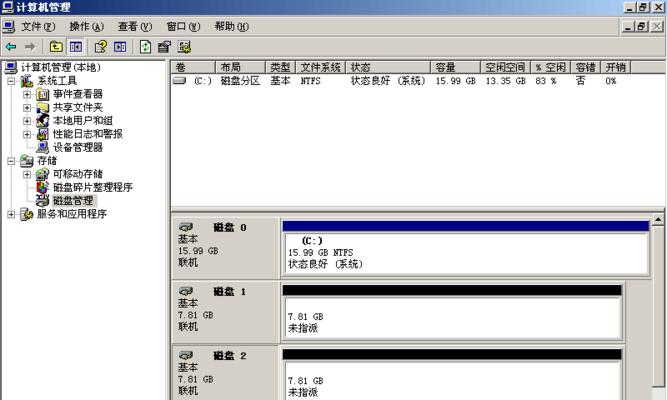667x400 pixels.
Task: Sort by Type (类型) column header
Action: coord(280,67)
